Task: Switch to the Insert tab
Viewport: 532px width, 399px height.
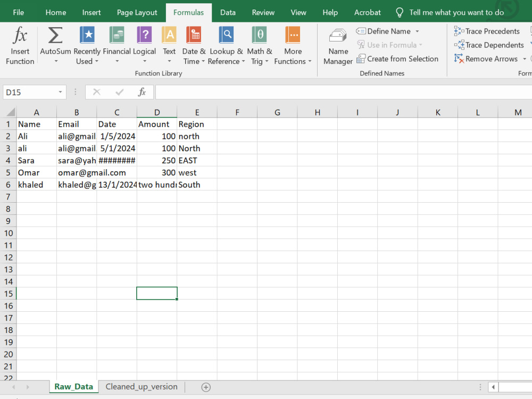Action: pos(92,13)
